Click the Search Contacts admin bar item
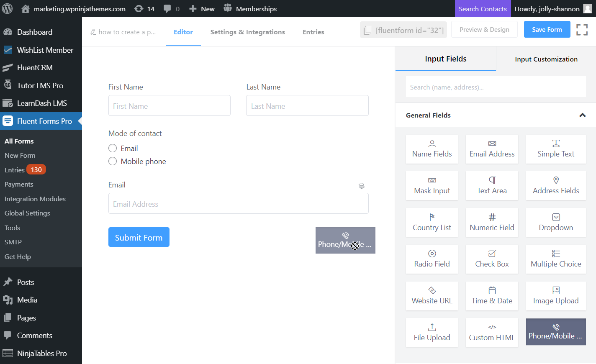 483,8
